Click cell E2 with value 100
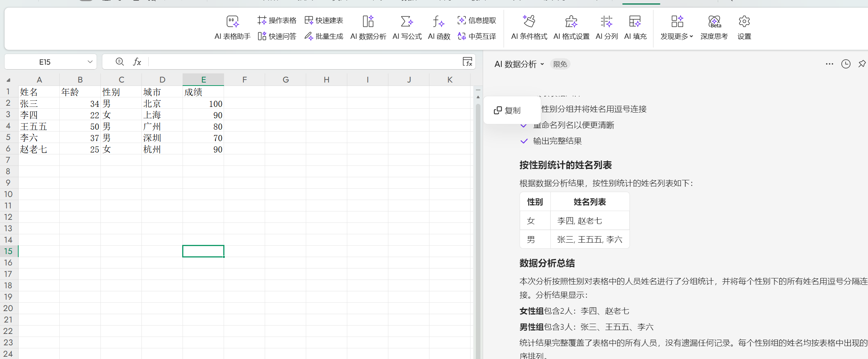868x359 pixels. (x=203, y=103)
